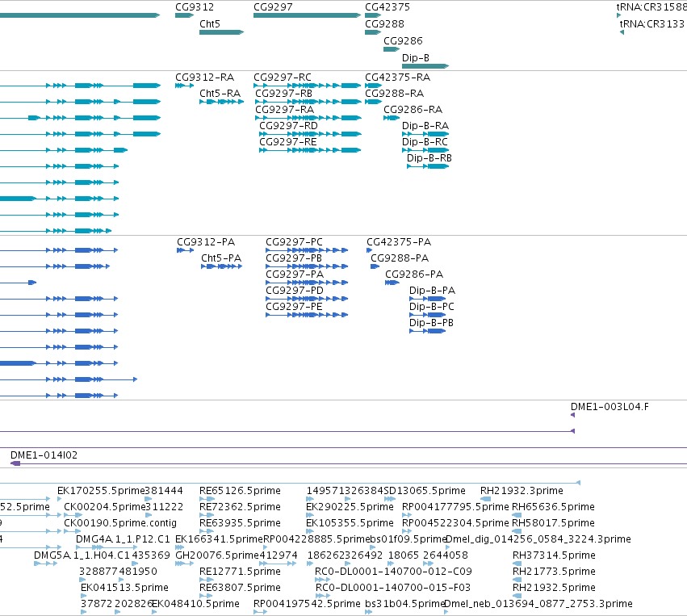Click the tRNA:CR31588 gene label
The image size is (687, 616).
pos(651,7)
